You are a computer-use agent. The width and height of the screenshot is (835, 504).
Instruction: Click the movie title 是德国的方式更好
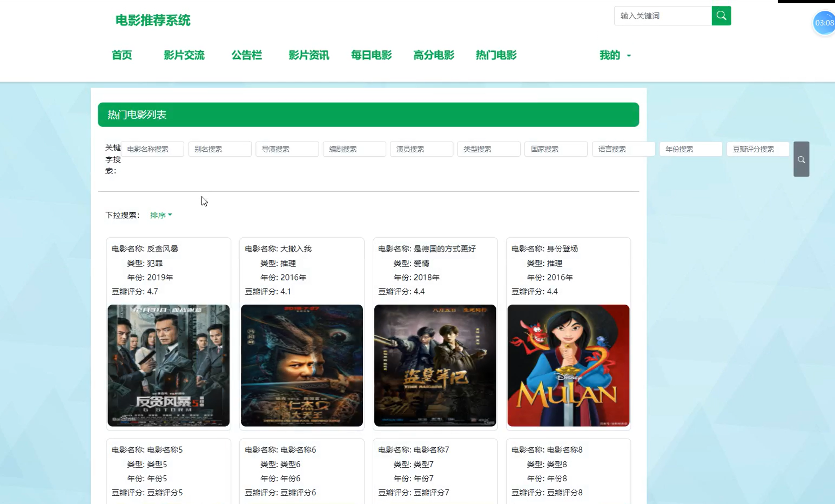[x=445, y=249]
